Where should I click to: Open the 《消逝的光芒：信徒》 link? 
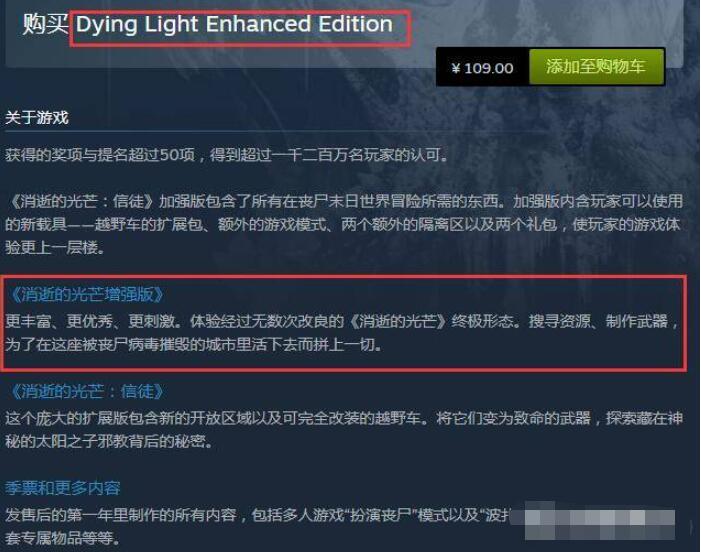(85, 392)
